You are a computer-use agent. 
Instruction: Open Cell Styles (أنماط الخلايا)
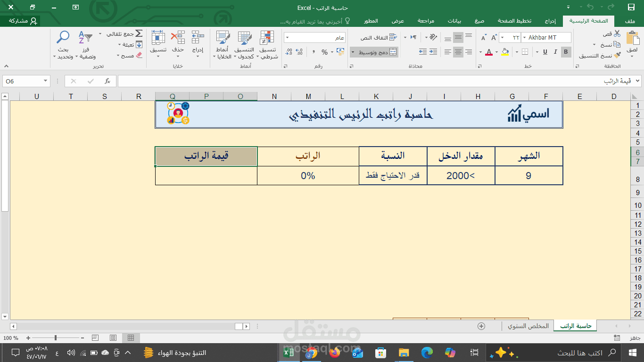[222, 45]
